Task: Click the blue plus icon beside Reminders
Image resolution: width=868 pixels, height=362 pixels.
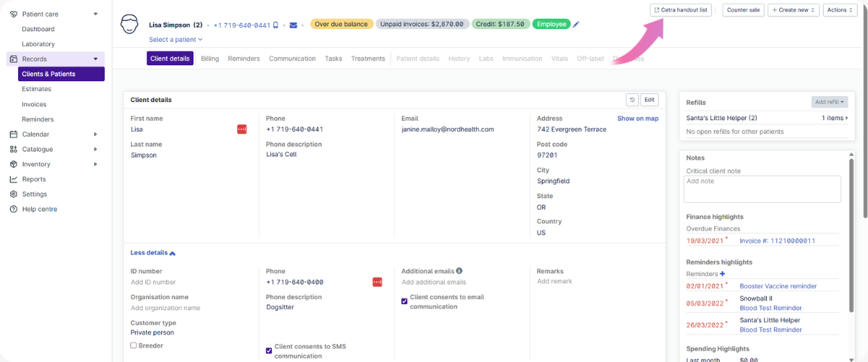Action: 723,274
